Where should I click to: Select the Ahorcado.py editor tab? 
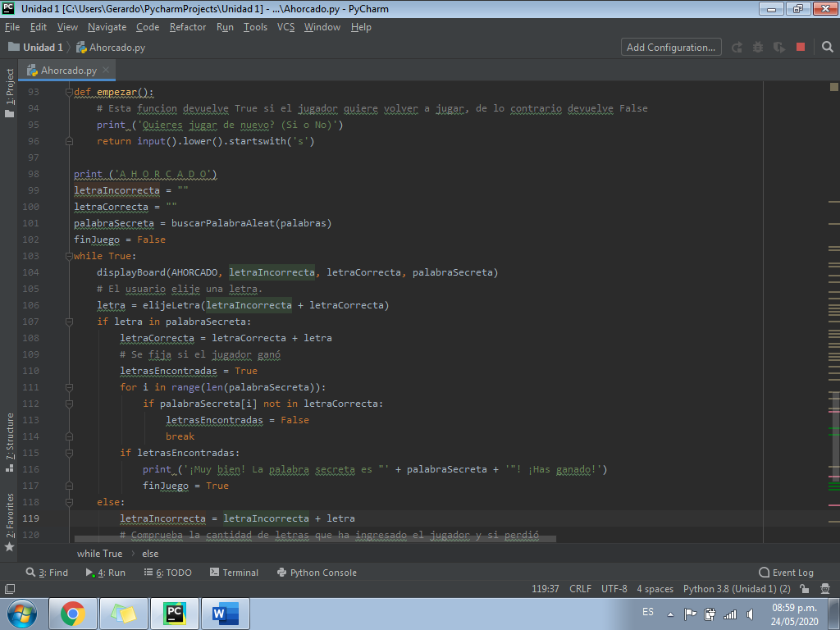(67, 71)
